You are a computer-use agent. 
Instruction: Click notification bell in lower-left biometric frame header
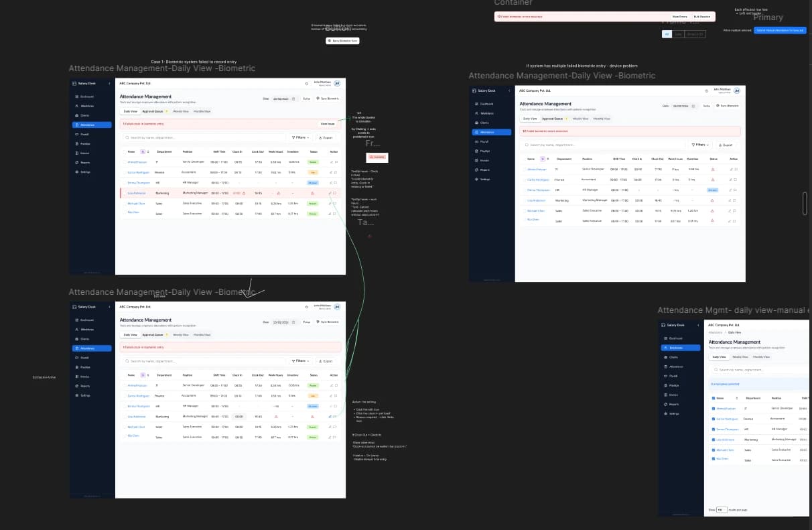point(307,307)
